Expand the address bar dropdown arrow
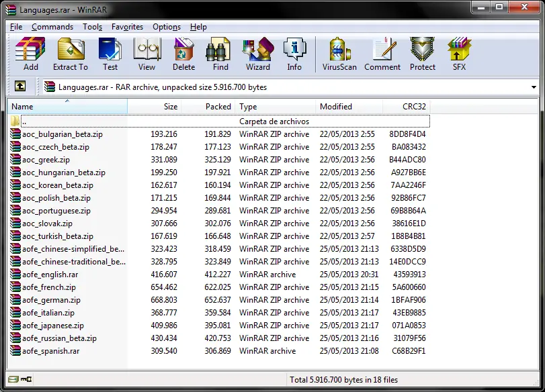The image size is (545, 392). point(534,87)
